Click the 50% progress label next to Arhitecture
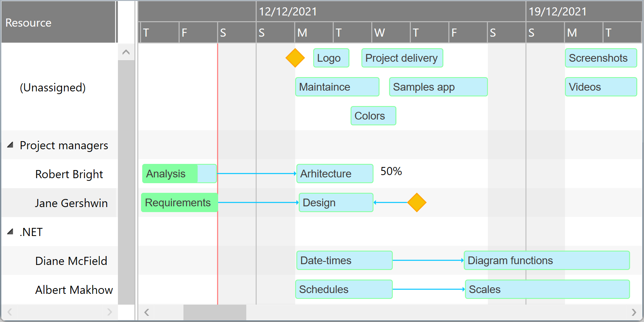This screenshot has height=322, width=644. (391, 172)
